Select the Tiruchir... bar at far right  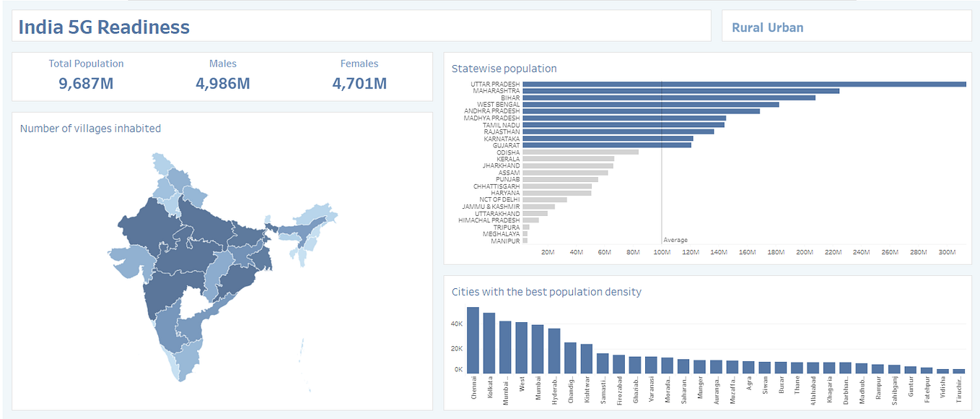[960, 370]
